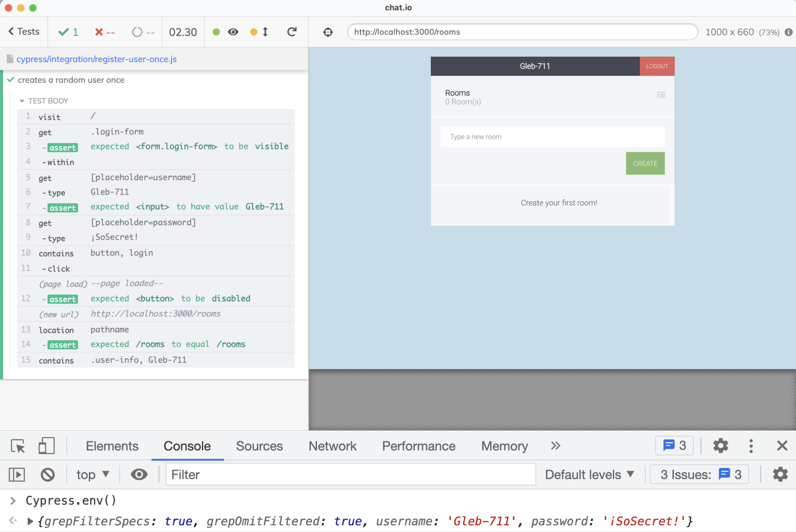Click the clear console icon
Screen dimensions: 796x532
(48, 474)
